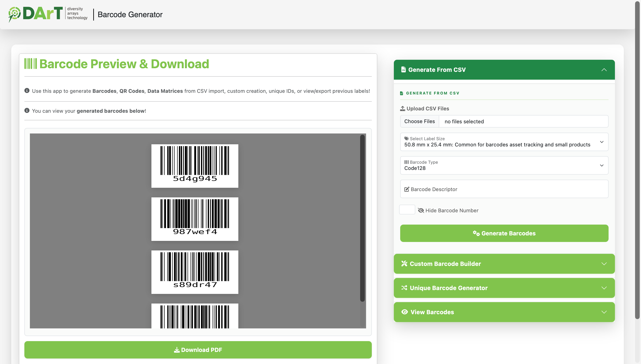The height and width of the screenshot is (364, 641).
Task: Click the CSV file icon in green header
Action: [x=403, y=69]
